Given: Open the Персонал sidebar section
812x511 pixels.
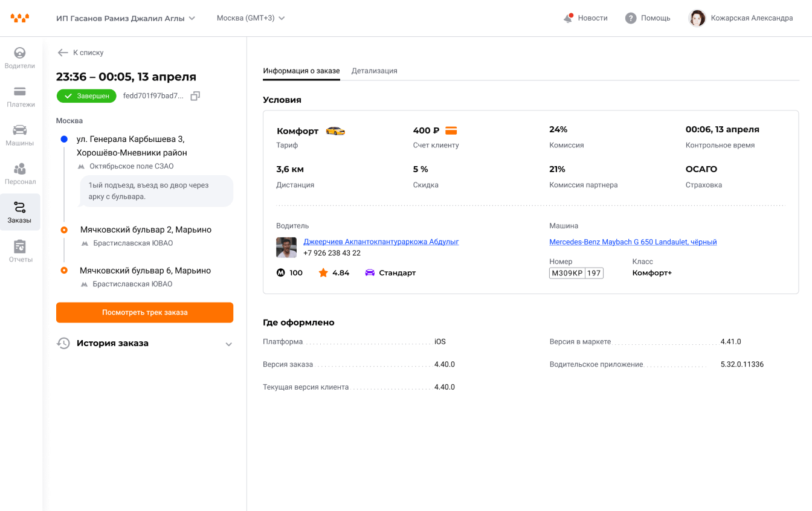Looking at the screenshot, I should [20, 175].
